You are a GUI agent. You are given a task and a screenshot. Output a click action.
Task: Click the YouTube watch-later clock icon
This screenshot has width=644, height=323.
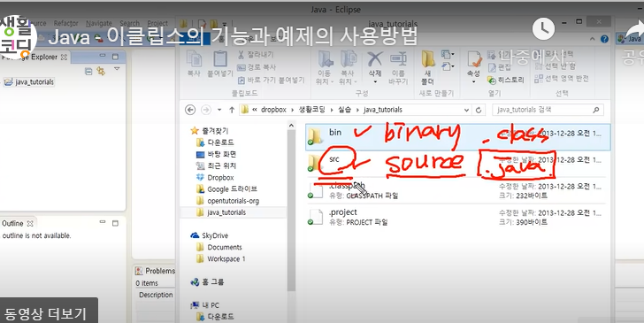(x=543, y=28)
